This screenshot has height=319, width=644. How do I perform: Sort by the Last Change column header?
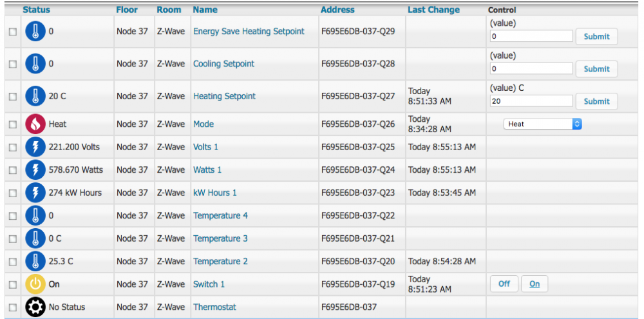[433, 10]
